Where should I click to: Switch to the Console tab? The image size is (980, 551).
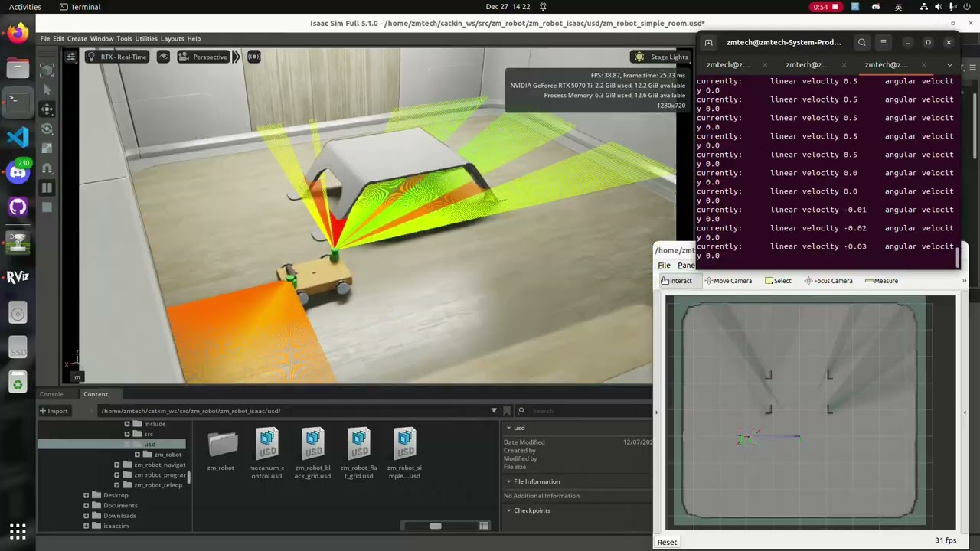pos(51,394)
